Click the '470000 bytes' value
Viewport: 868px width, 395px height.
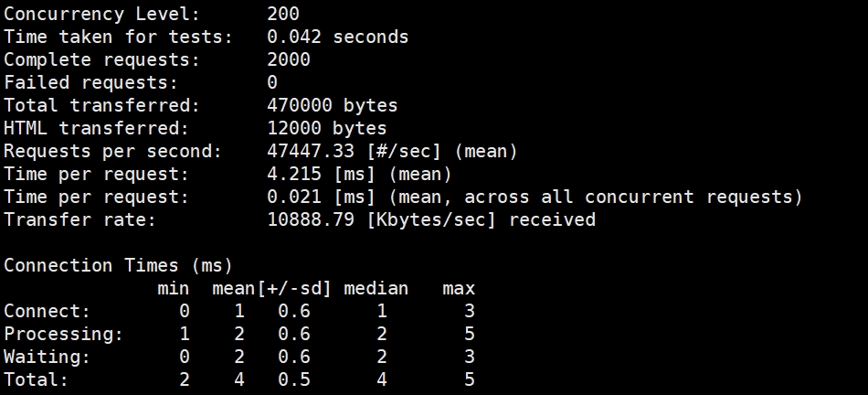pos(333,105)
